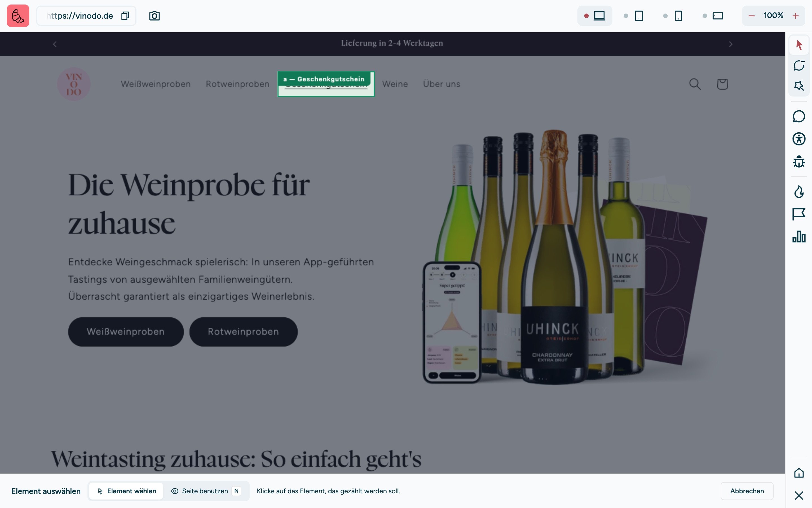Screen dimensions: 812x508
Task: Open the bar chart statistics icon
Action: tap(799, 237)
